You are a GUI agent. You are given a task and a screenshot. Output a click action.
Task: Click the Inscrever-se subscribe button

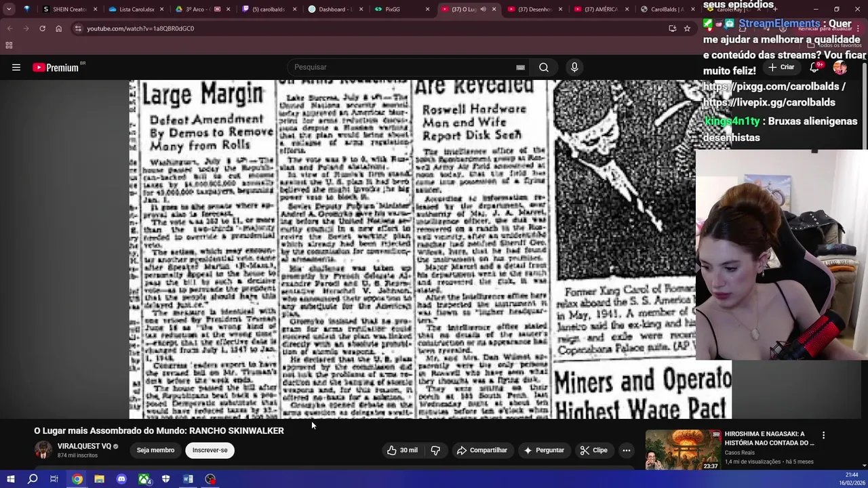pos(210,450)
